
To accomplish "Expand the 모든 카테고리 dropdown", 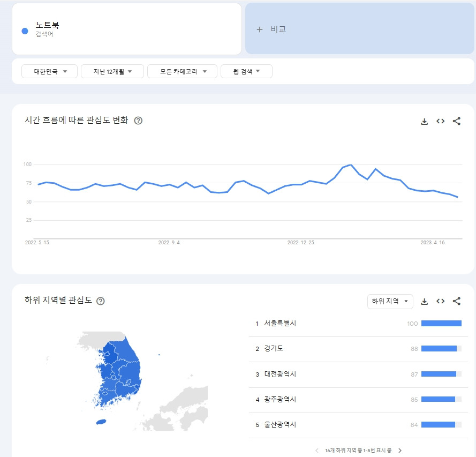I will [182, 71].
